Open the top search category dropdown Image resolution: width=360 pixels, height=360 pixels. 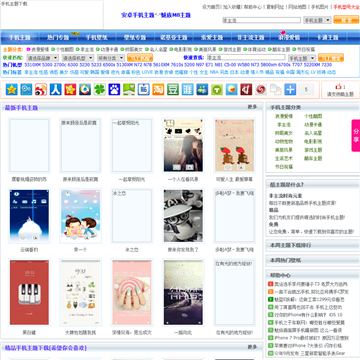pos(317,20)
